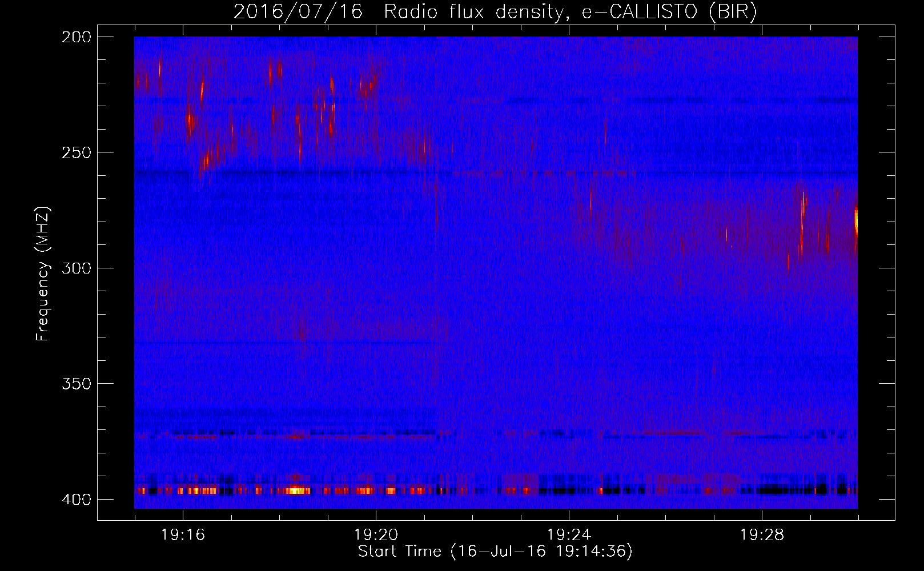Click the 19:16 time tick label
This screenshot has width=924, height=571.
[x=183, y=535]
